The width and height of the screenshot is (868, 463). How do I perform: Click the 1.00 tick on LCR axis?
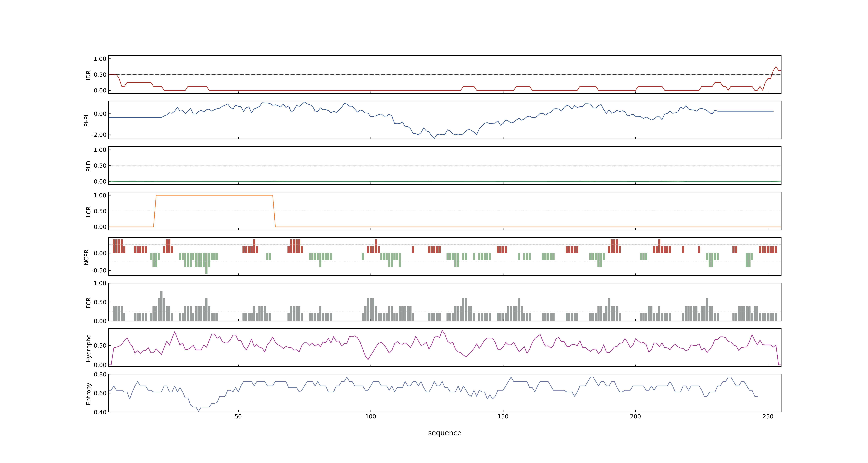tap(100, 195)
